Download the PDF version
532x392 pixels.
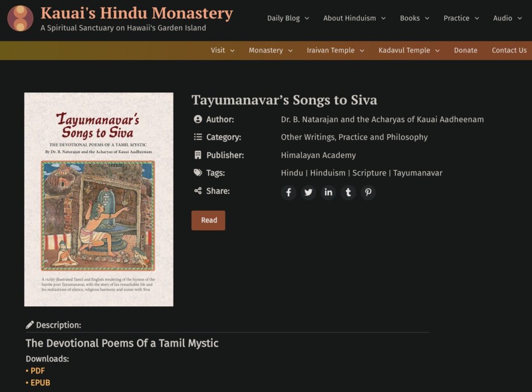click(x=37, y=371)
